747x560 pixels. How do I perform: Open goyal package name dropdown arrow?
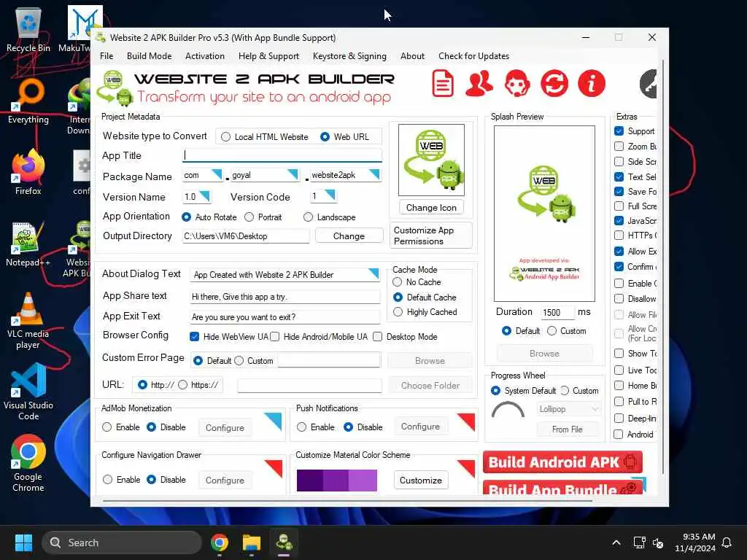coord(293,174)
